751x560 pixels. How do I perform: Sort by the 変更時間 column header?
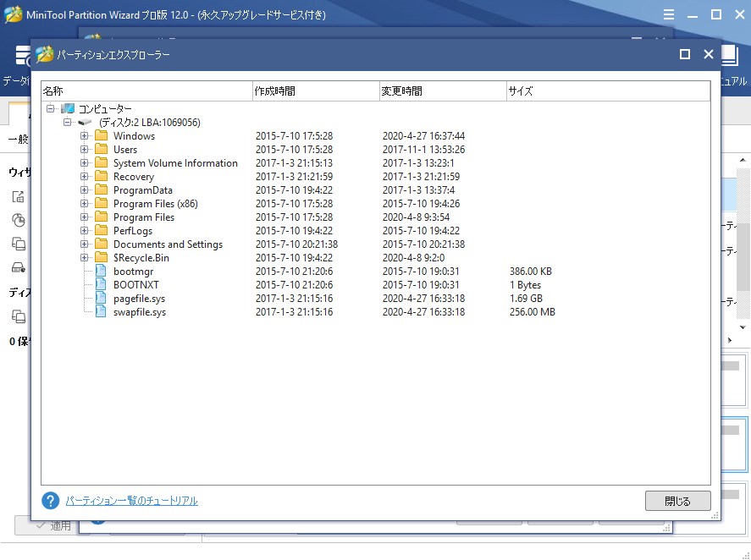(441, 91)
